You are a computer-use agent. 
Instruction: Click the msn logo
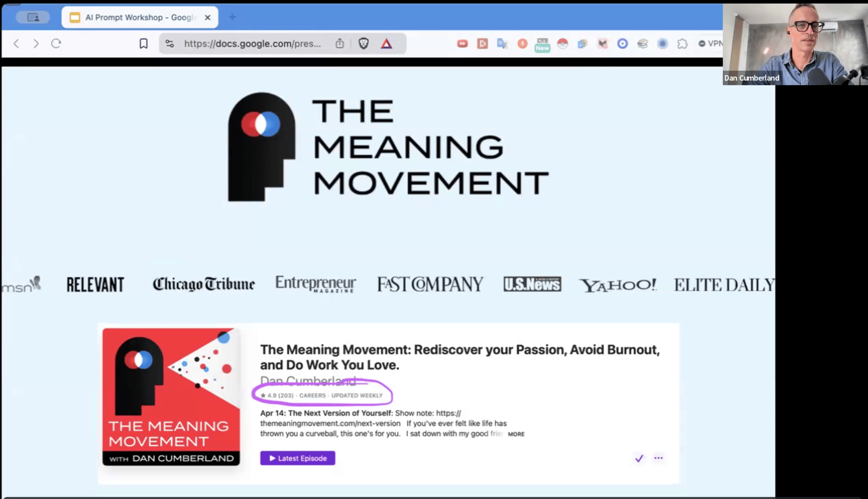[x=22, y=284]
